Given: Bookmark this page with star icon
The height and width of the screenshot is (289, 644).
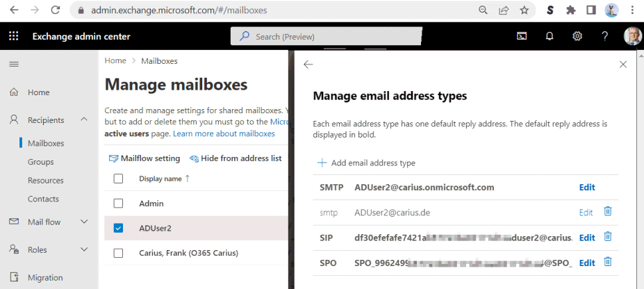Looking at the screenshot, I should point(524,10).
